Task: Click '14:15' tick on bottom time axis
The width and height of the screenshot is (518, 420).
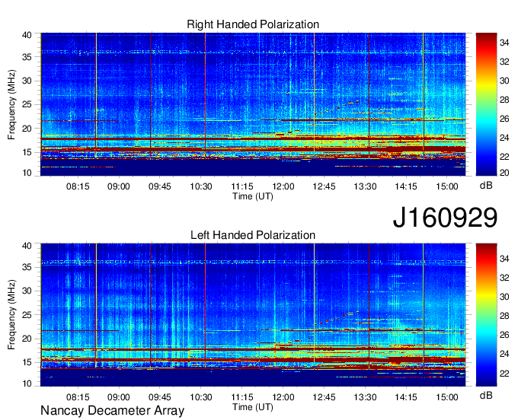Action: tap(406, 397)
